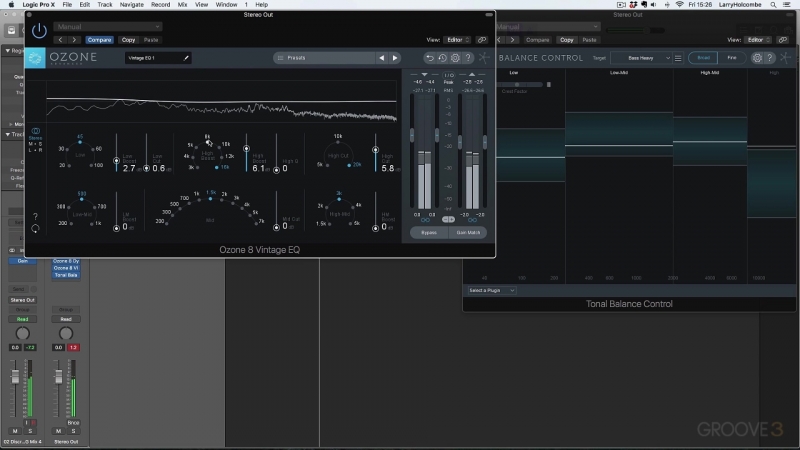Open the View Editor dropdown in Tonal Balance window
This screenshot has height=450, width=800.
coord(759,40)
